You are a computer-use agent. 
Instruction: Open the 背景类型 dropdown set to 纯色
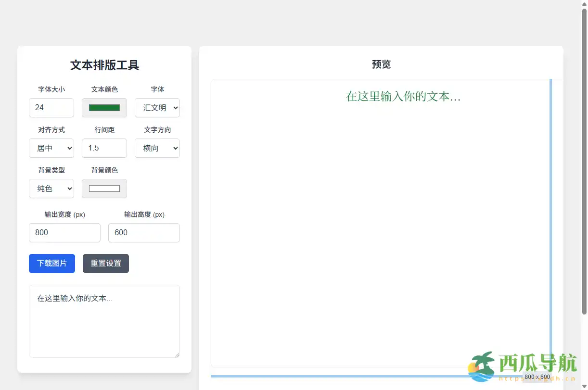[x=51, y=189]
